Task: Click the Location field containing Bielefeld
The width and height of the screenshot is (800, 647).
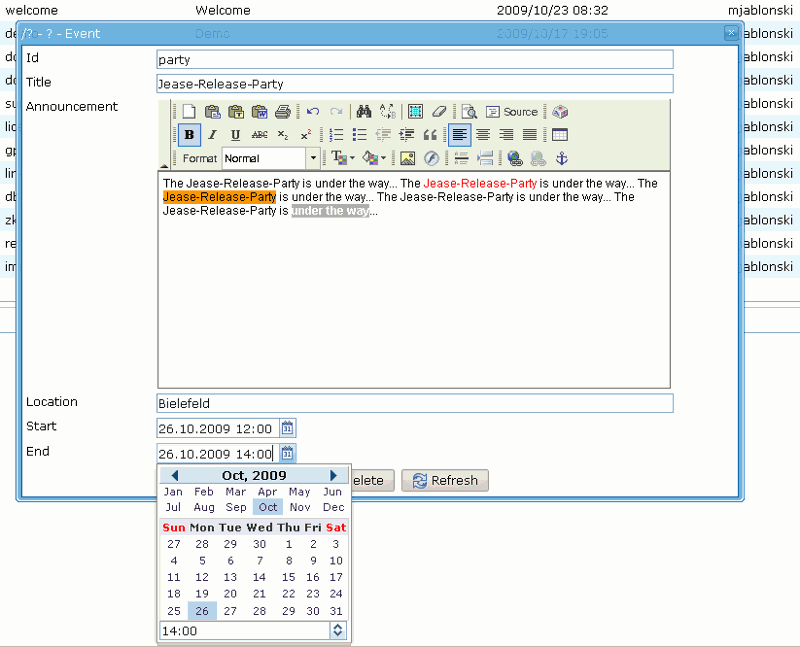Action: pyautogui.click(x=415, y=403)
